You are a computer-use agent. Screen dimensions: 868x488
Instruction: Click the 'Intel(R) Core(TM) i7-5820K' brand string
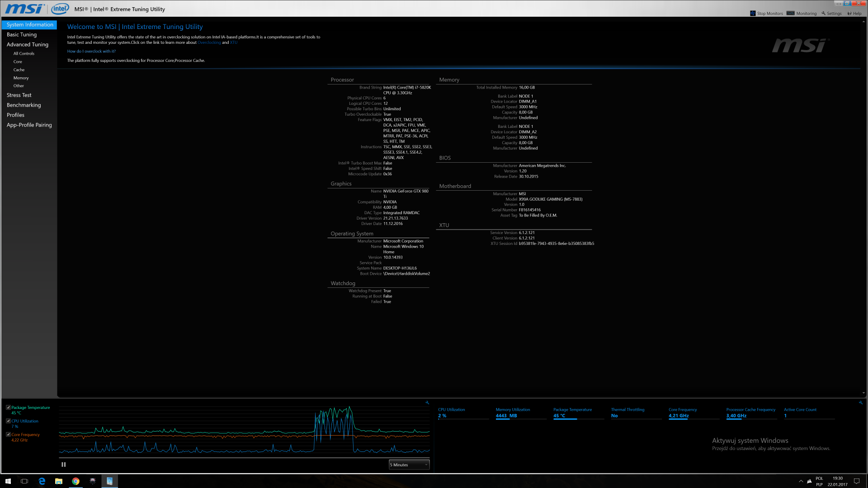(407, 88)
